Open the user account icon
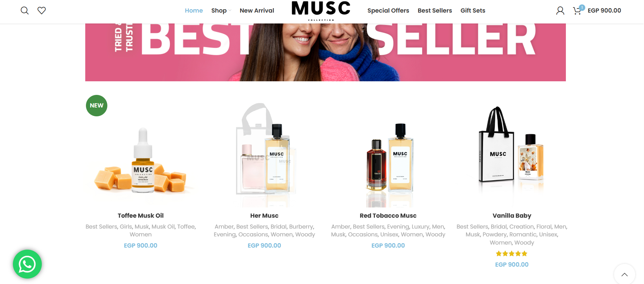The image size is (644, 284). pos(560,11)
